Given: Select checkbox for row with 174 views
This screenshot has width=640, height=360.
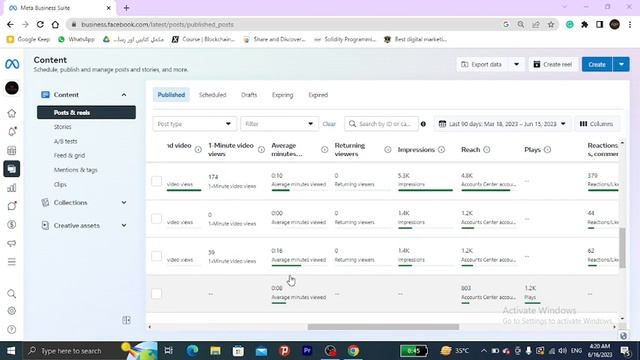Looking at the screenshot, I should (156, 181).
